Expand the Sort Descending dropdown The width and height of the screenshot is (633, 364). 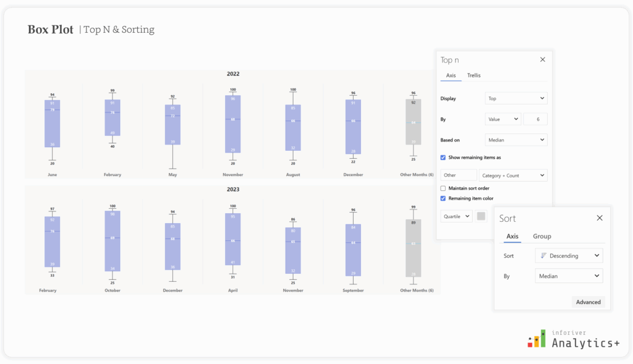pyautogui.click(x=569, y=255)
